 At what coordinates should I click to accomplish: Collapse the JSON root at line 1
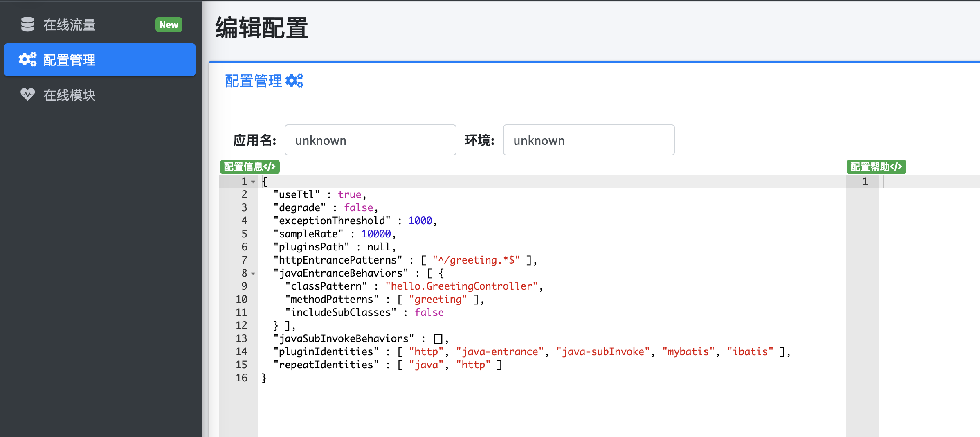253,182
